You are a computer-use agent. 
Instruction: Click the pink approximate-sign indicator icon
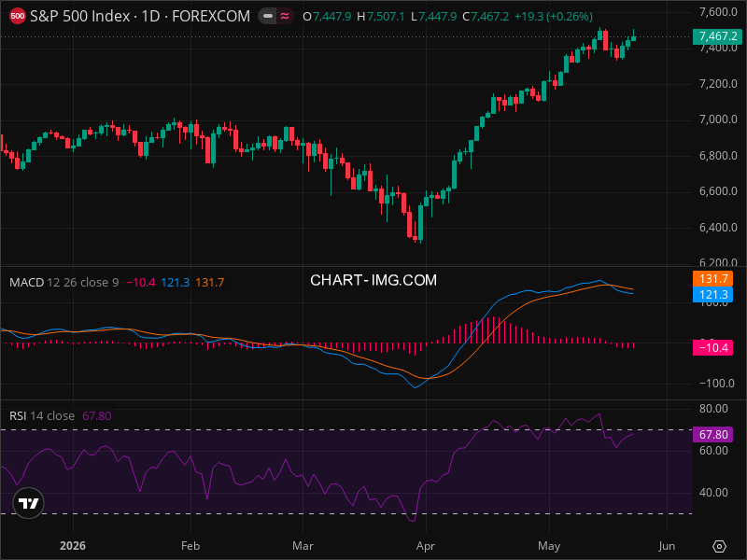(285, 16)
